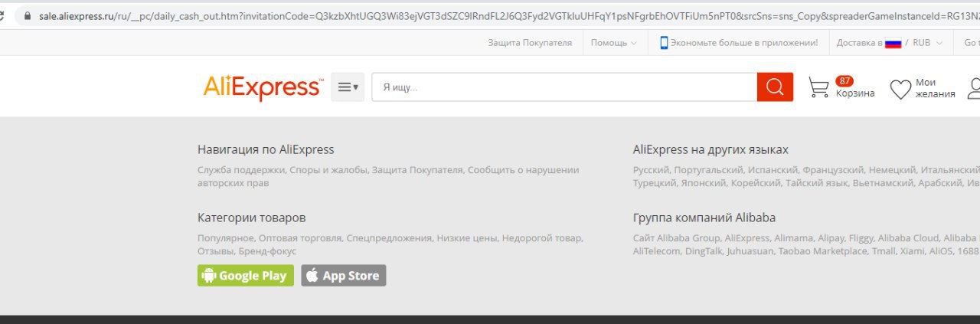Select Турецкий language link
The width and height of the screenshot is (980, 324).
click(655, 183)
